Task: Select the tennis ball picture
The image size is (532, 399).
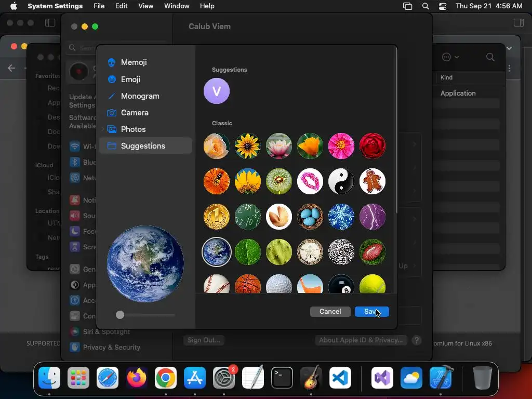Action: point(373,284)
